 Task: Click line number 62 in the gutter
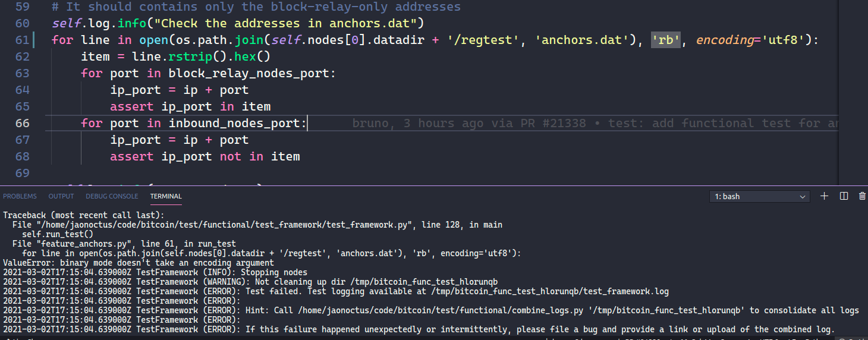point(22,57)
